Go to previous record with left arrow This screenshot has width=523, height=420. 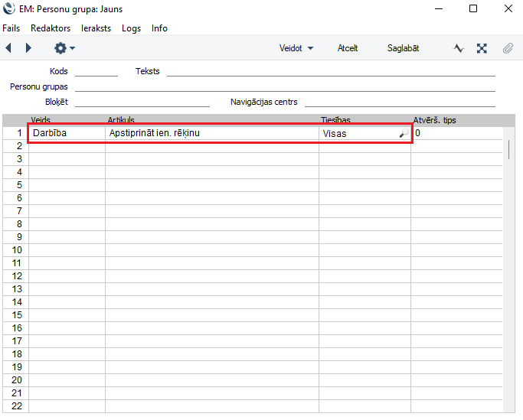point(8,48)
